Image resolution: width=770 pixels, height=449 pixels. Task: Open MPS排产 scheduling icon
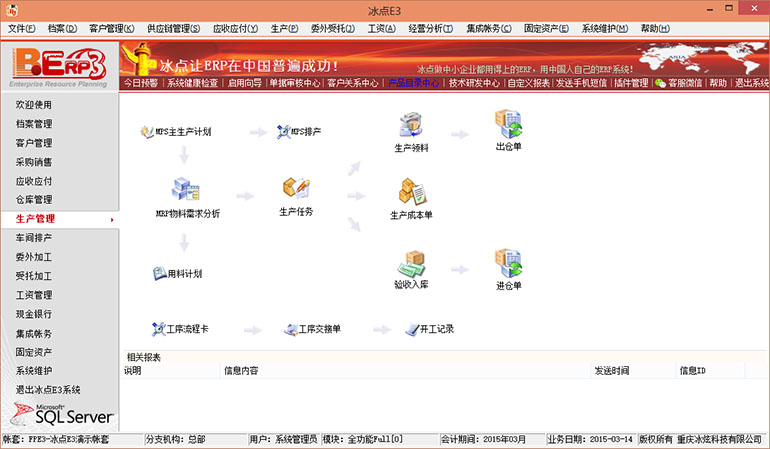283,132
